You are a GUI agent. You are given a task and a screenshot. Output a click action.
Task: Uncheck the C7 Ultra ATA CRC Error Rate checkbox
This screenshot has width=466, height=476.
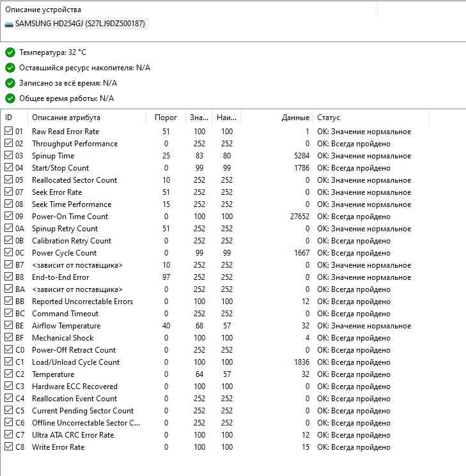tap(9, 434)
